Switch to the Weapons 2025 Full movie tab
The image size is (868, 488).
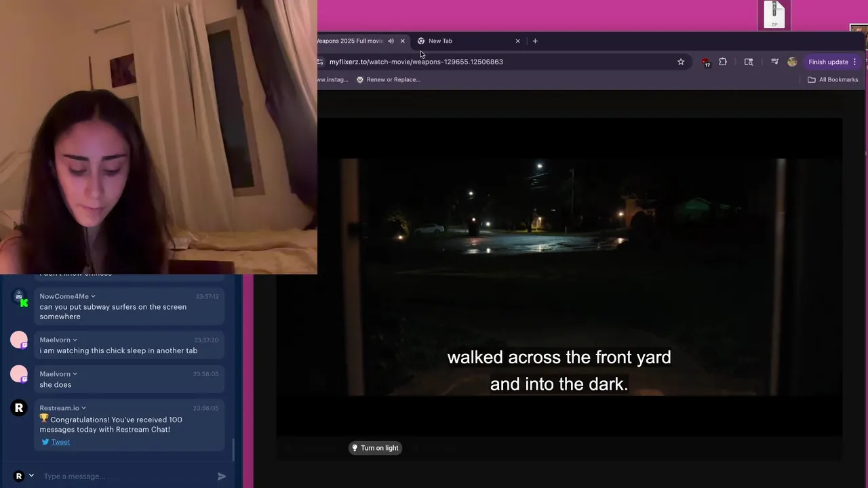350,41
